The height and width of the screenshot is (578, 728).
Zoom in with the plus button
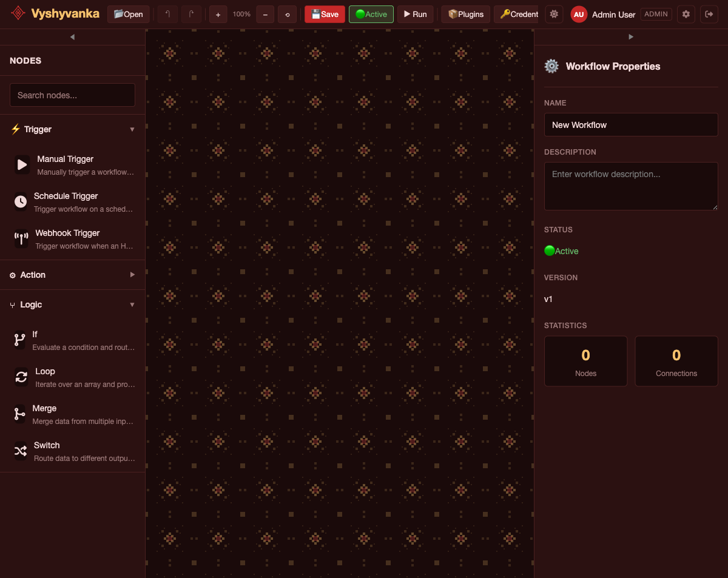[x=218, y=14]
